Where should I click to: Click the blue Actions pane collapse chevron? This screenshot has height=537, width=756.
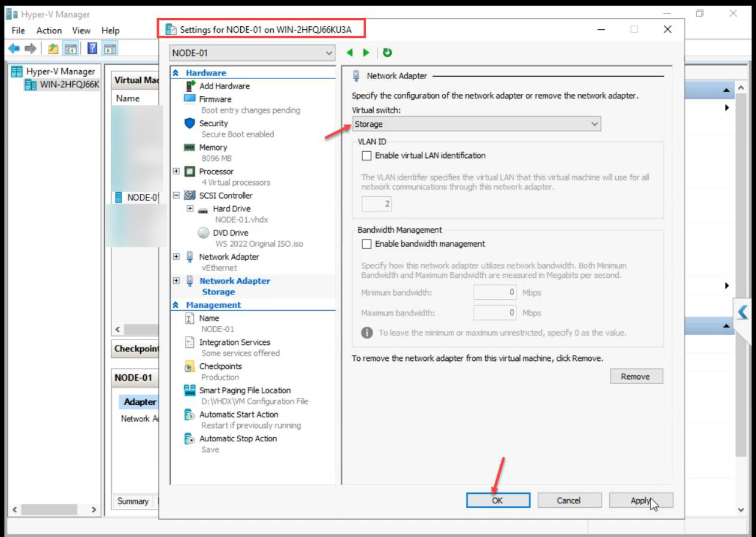pyautogui.click(x=743, y=312)
